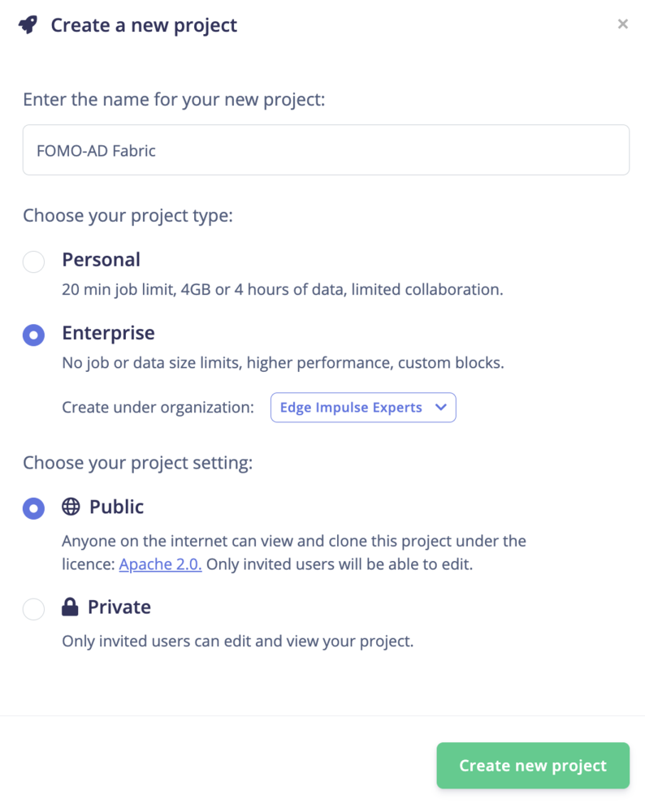Image resolution: width=645 pixels, height=812 pixels.
Task: Choose the Private project setting radio
Action: [33, 608]
